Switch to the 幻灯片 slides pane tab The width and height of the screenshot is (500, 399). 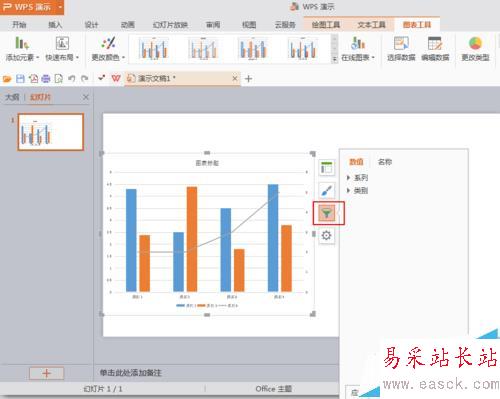(40, 97)
